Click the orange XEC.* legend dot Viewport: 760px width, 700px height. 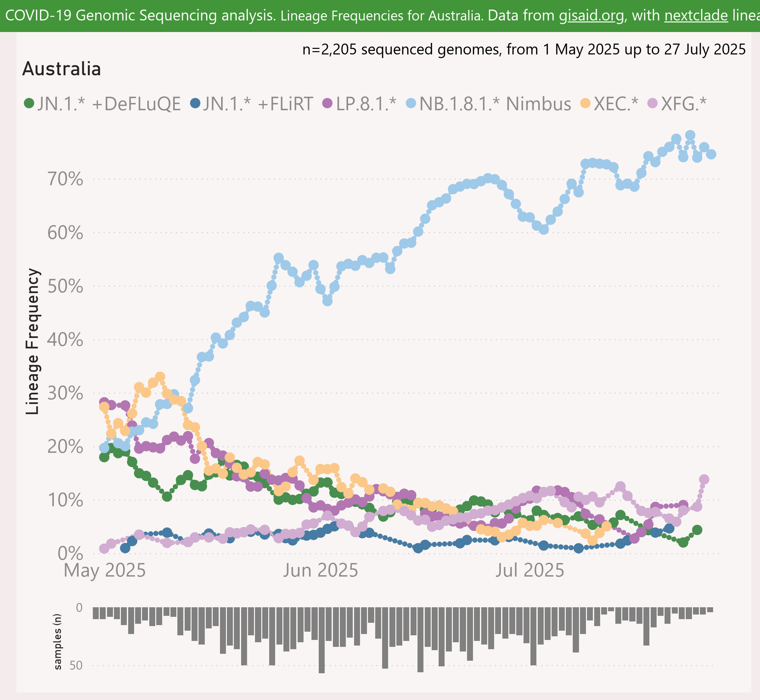pyautogui.click(x=585, y=103)
